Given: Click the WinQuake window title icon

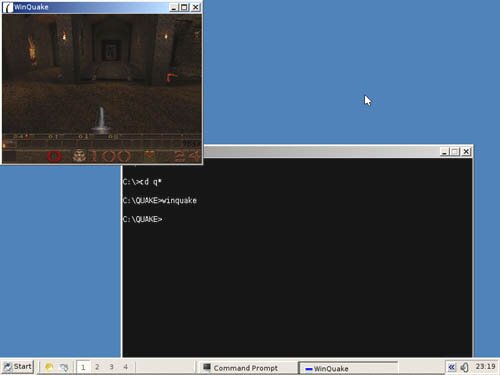Looking at the screenshot, I should [x=8, y=7].
